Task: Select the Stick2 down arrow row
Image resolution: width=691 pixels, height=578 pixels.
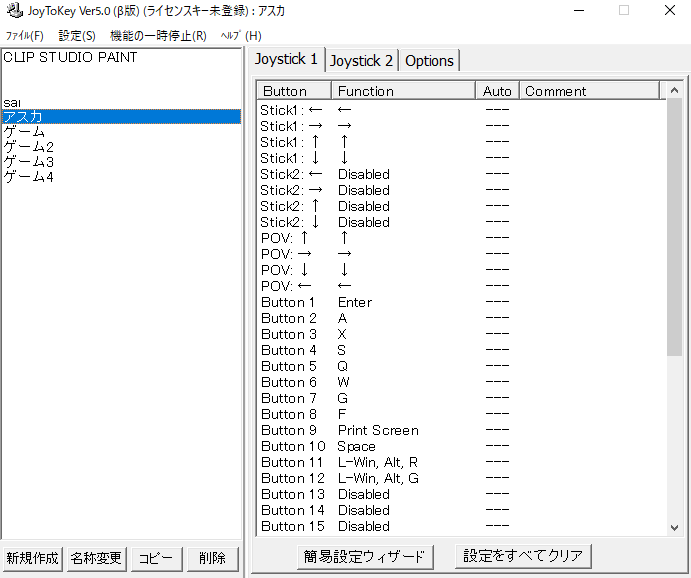Action: pyautogui.click(x=461, y=222)
